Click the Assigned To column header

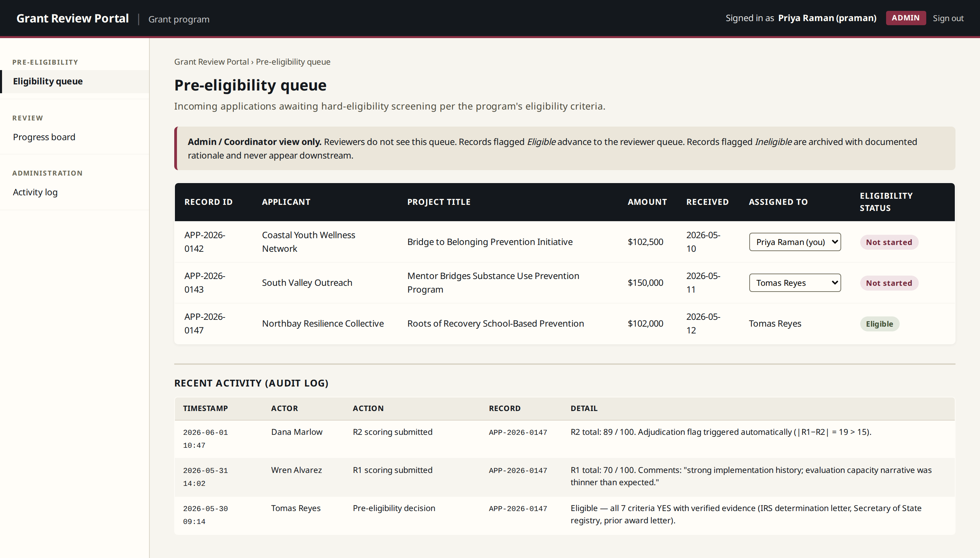778,202
